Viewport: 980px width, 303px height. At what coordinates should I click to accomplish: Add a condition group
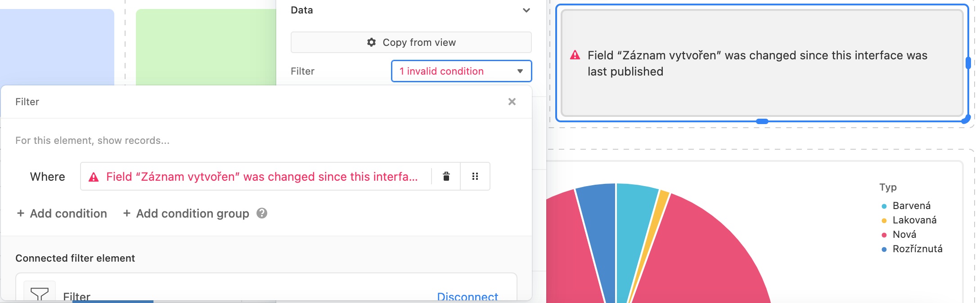186,214
